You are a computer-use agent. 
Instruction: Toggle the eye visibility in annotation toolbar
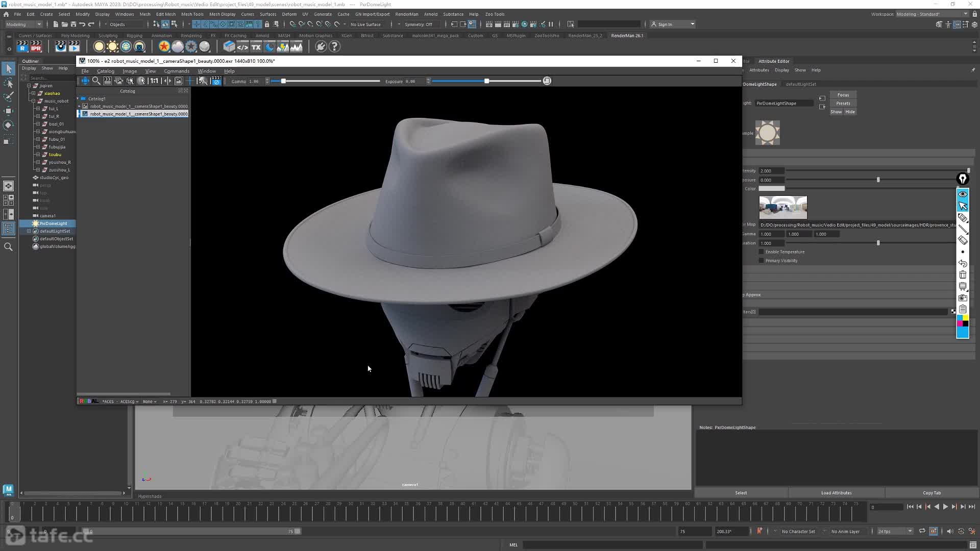click(x=963, y=194)
